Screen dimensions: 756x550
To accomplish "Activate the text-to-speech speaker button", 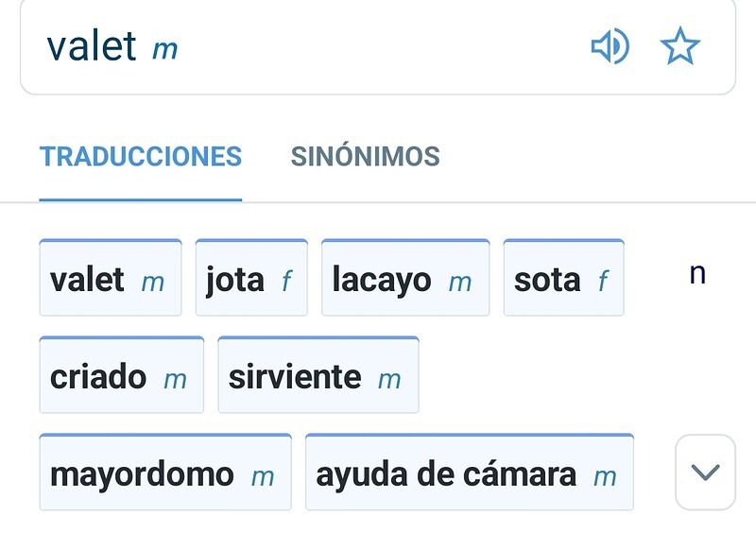I will click(612, 45).
